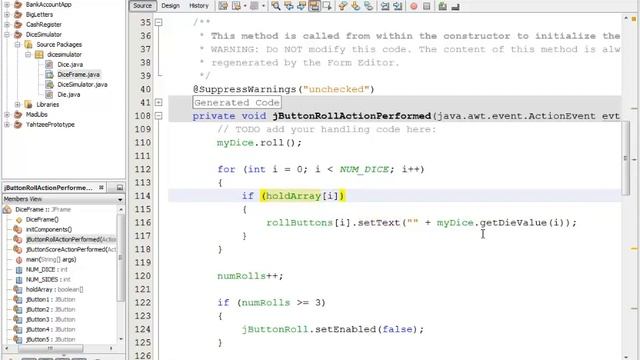Click the Next Bookmark icon

point(356,6)
